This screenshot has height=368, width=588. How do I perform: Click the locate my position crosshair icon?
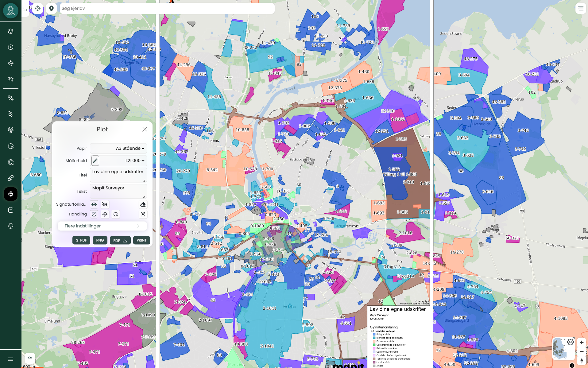click(x=37, y=9)
